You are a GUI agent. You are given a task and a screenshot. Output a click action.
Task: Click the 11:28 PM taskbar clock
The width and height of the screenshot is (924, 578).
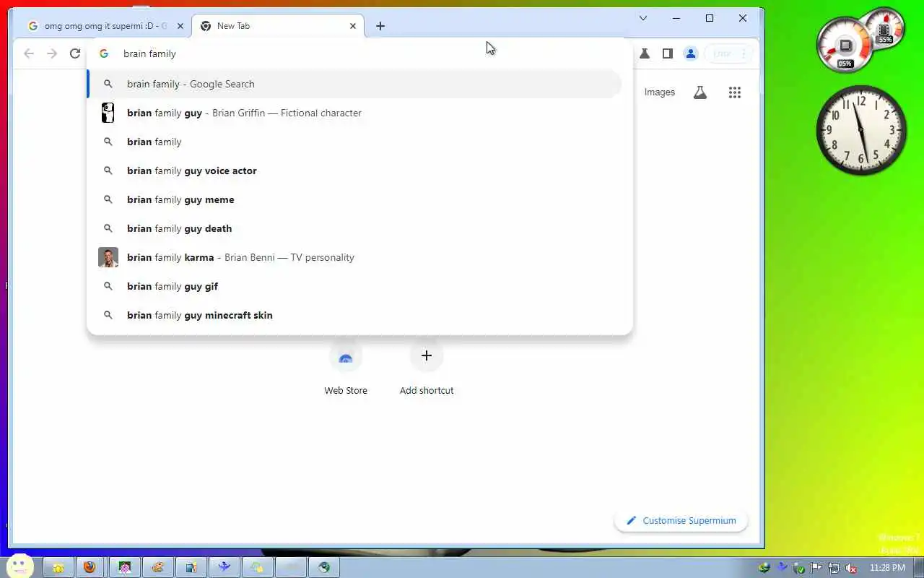[887, 568]
